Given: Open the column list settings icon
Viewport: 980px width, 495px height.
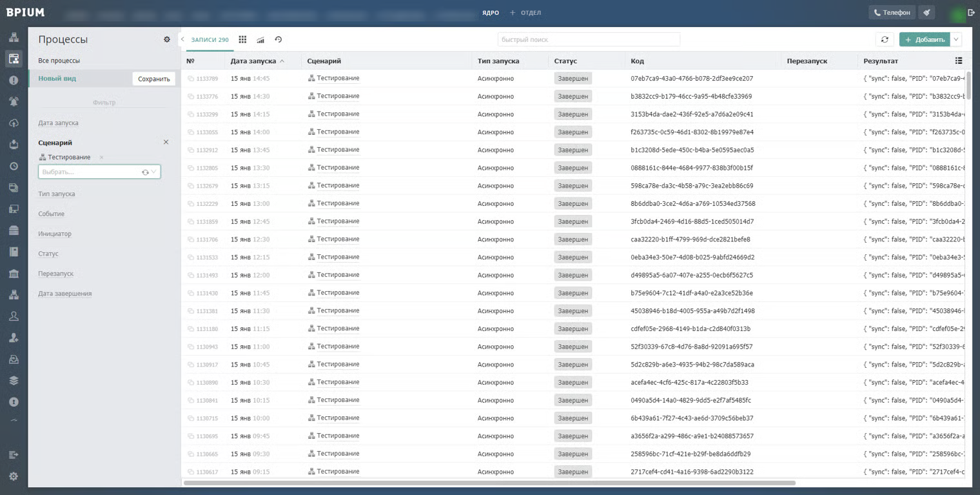Looking at the screenshot, I should click(x=959, y=61).
